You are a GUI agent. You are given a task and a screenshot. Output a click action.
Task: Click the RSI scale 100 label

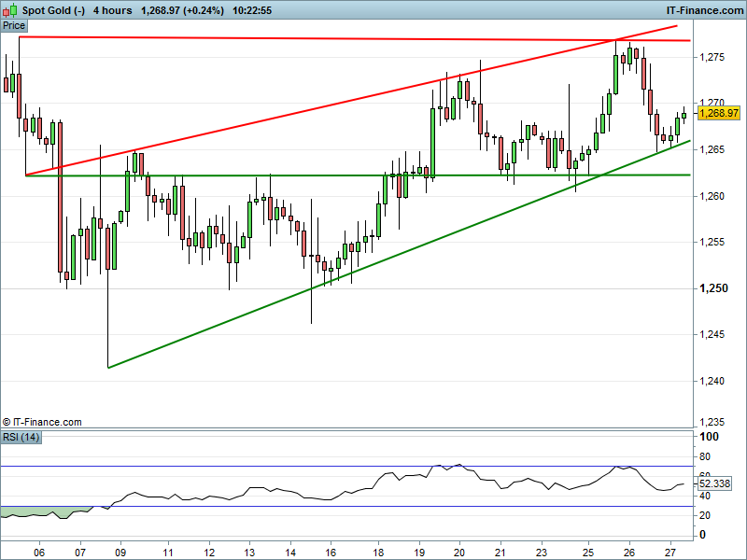pyautogui.click(x=710, y=437)
